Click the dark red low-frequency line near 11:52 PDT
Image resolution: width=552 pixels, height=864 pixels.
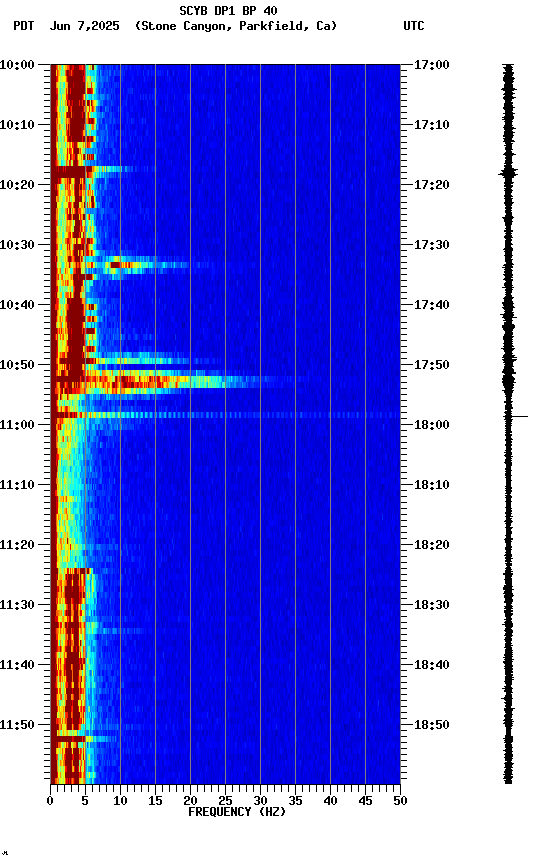tap(83, 738)
